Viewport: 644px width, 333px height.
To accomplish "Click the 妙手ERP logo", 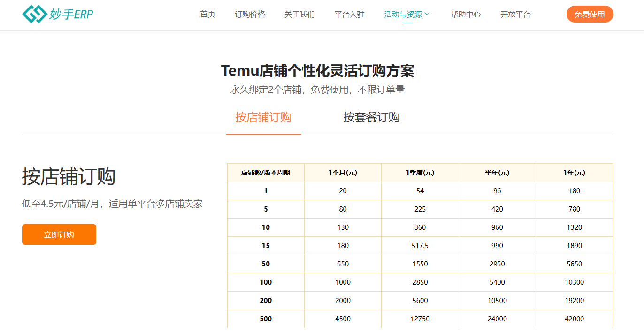I will pyautogui.click(x=58, y=14).
